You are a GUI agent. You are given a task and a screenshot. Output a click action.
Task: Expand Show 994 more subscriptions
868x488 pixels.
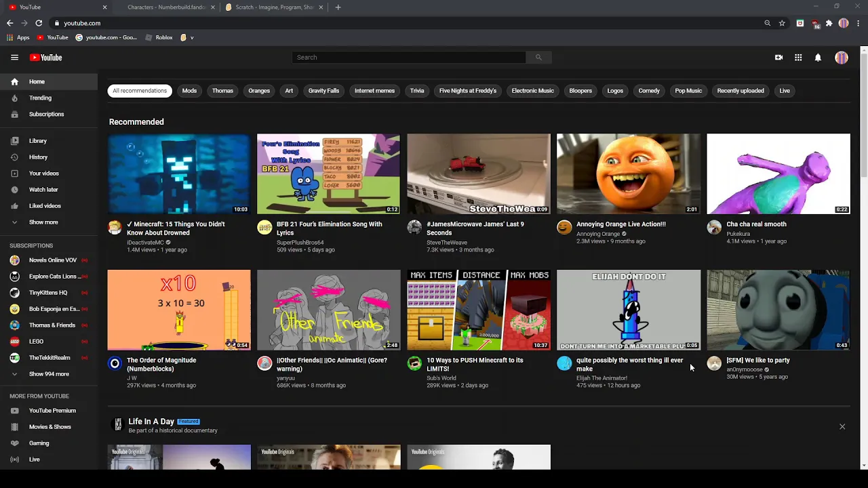tap(49, 374)
